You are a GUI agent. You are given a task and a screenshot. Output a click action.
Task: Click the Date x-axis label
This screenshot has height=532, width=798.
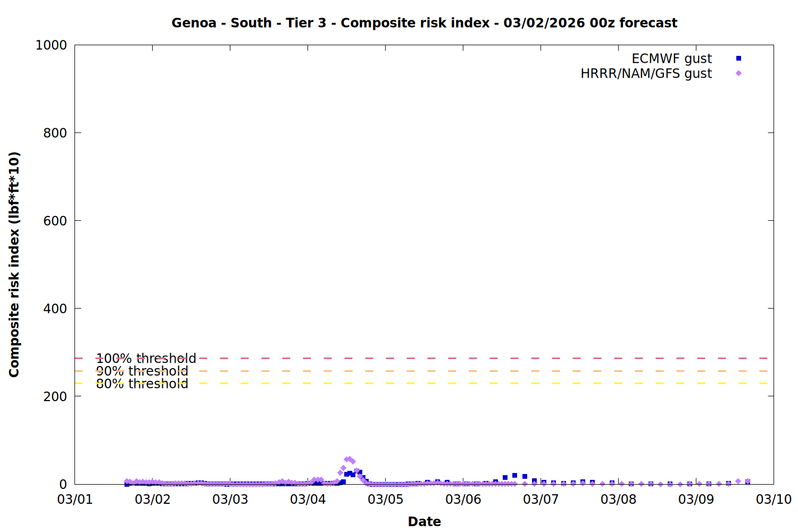424,521
